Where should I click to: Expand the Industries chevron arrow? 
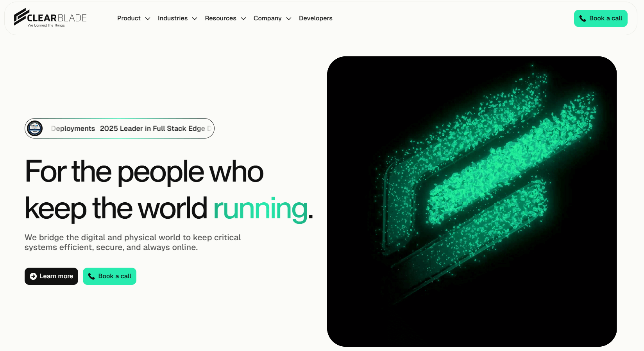click(x=195, y=19)
